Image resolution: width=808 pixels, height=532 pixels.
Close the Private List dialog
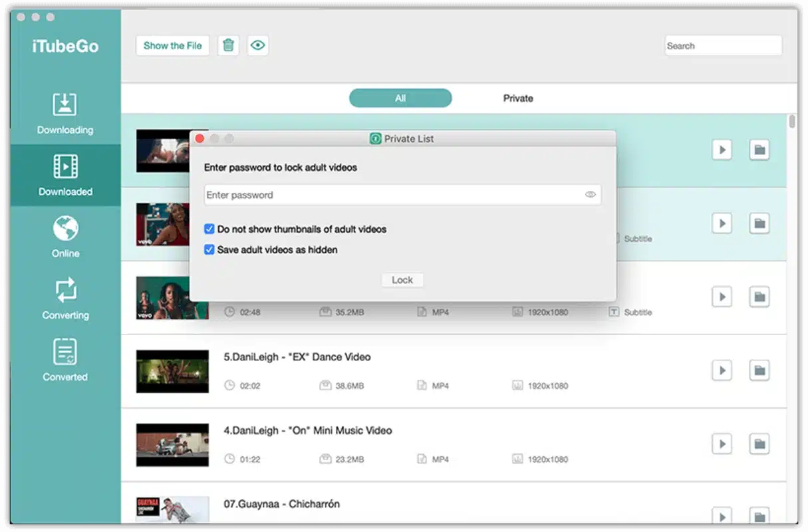(x=200, y=138)
